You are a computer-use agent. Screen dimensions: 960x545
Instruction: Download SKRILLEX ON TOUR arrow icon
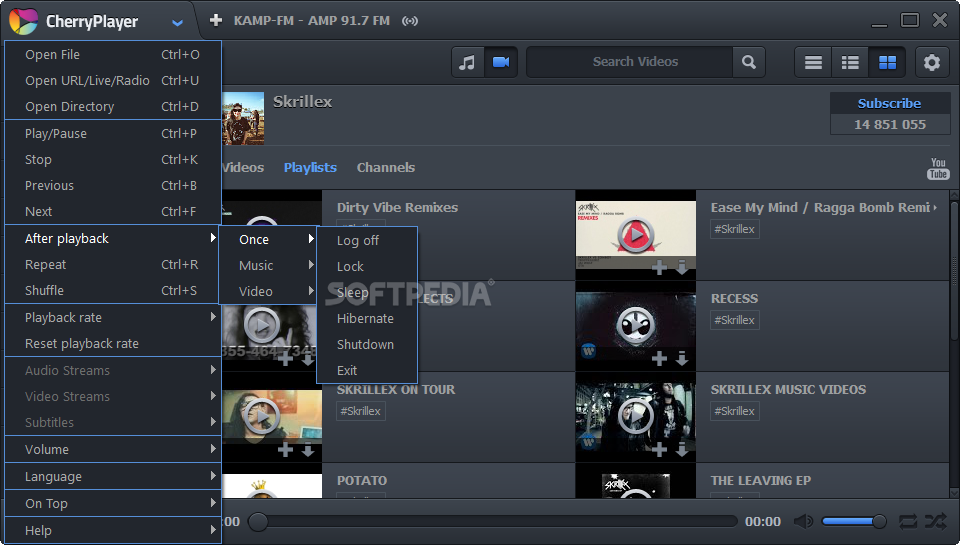pos(308,450)
